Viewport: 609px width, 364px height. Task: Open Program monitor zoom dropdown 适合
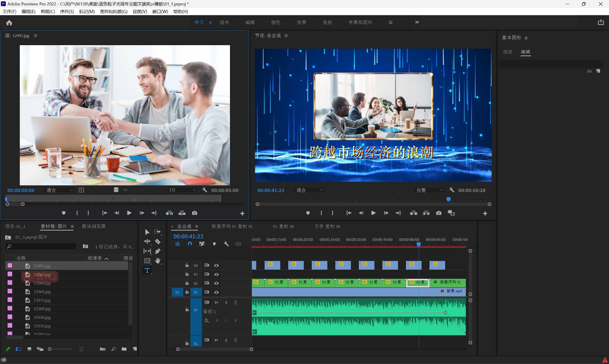point(310,190)
